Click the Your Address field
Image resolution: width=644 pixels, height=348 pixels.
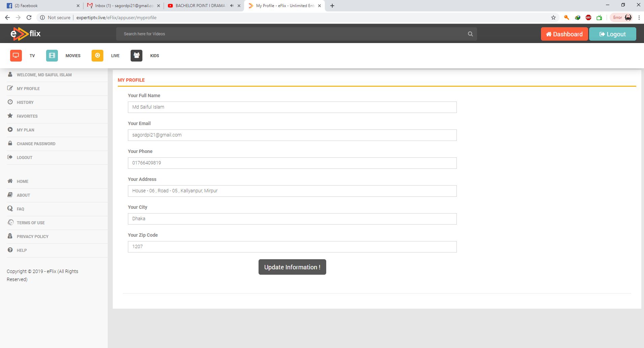(x=292, y=191)
